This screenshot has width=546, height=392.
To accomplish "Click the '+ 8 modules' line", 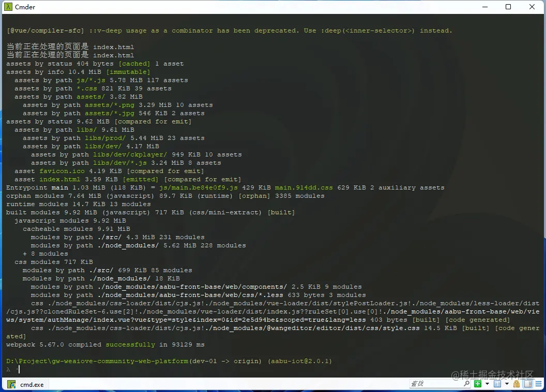I will pyautogui.click(x=45, y=254).
